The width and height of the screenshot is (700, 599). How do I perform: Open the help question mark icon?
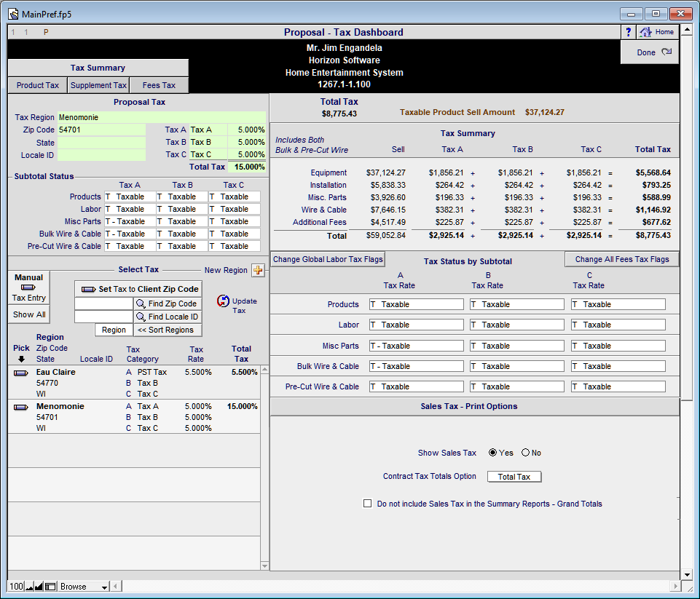point(628,32)
